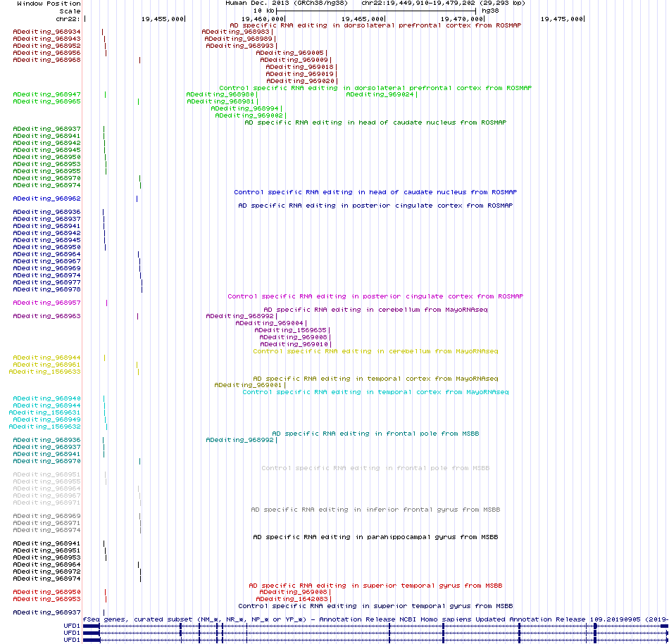Image resolution: width=669 pixels, height=644 pixels.
Task: Select the ADediting_1569631 item label
Action: coord(45,412)
